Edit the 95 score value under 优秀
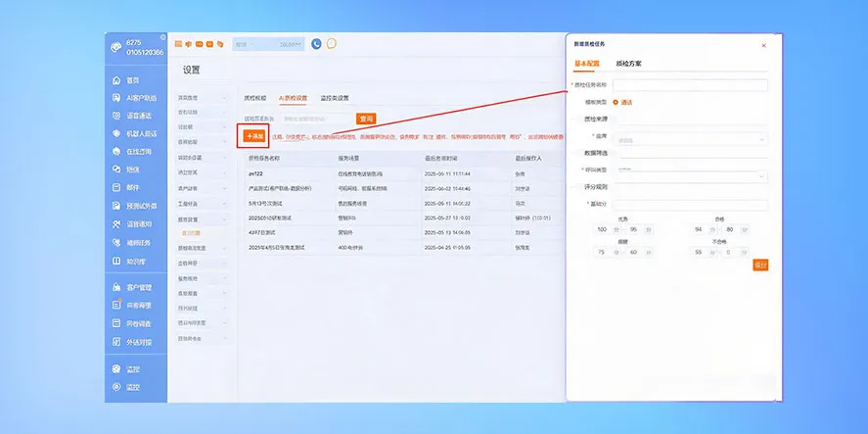The height and width of the screenshot is (434, 868). (x=633, y=229)
